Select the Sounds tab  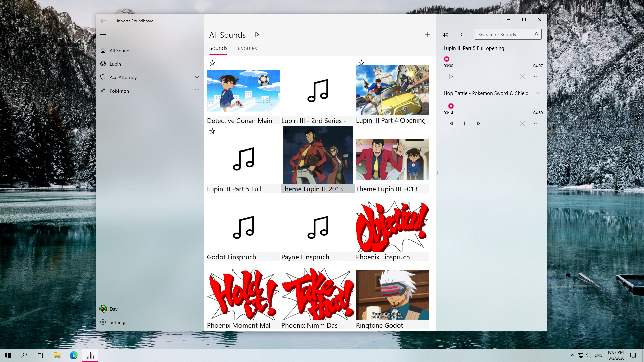(x=218, y=48)
